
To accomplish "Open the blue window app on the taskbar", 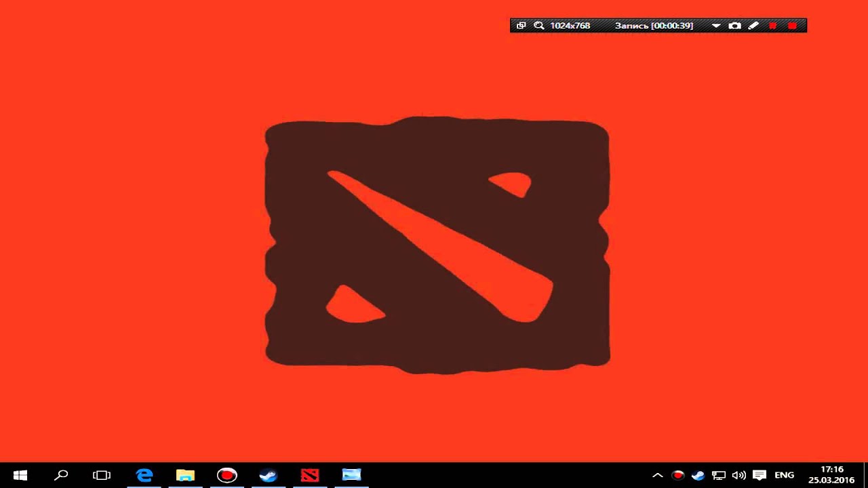I will point(351,475).
